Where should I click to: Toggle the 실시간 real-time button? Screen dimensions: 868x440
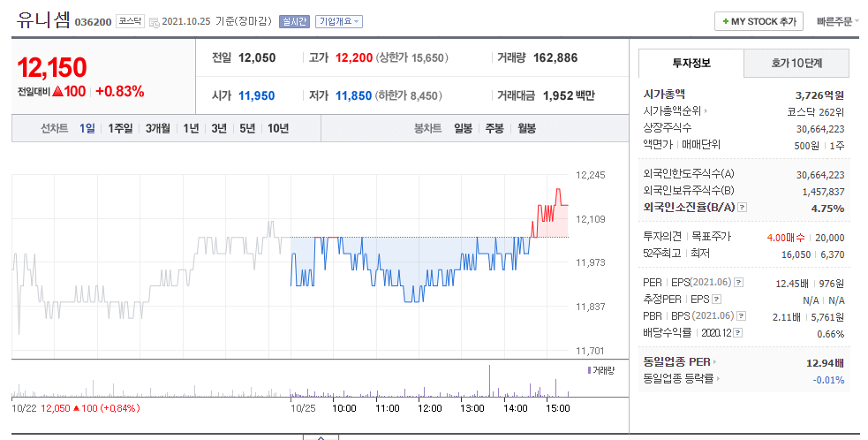(294, 21)
